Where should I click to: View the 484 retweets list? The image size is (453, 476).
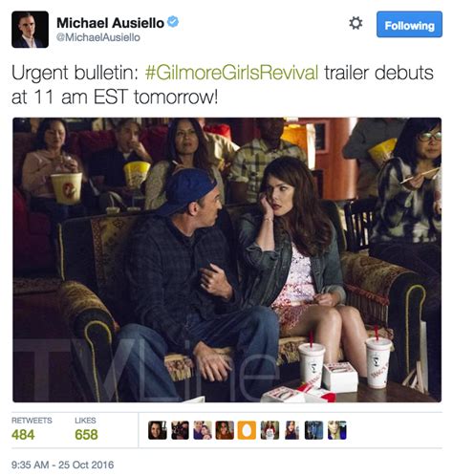[32, 429]
